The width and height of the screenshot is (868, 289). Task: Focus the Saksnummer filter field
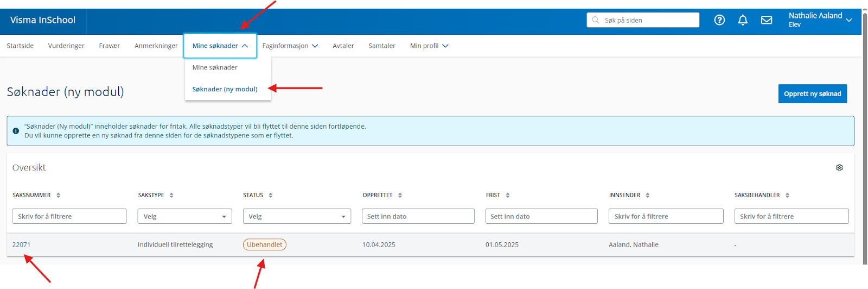click(69, 216)
